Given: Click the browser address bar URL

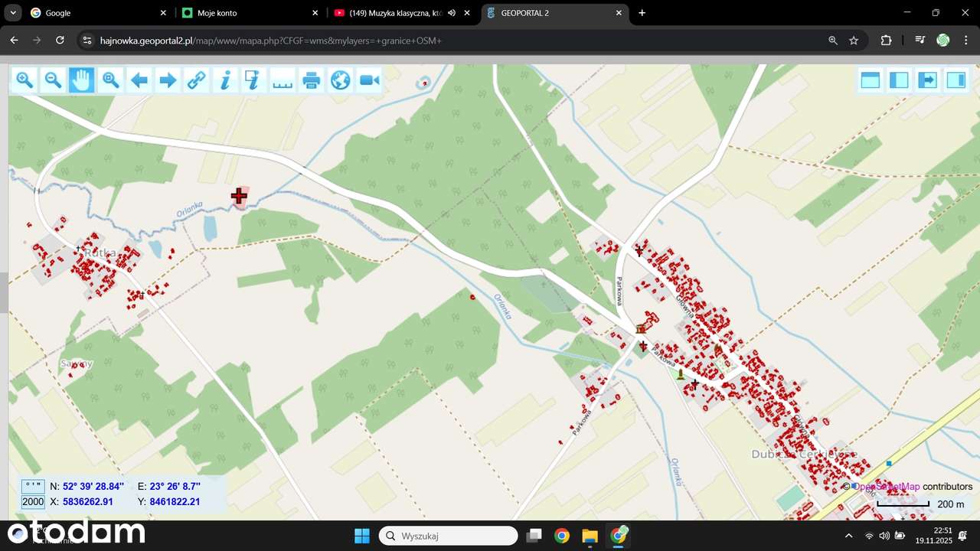Looking at the screenshot, I should (x=271, y=41).
